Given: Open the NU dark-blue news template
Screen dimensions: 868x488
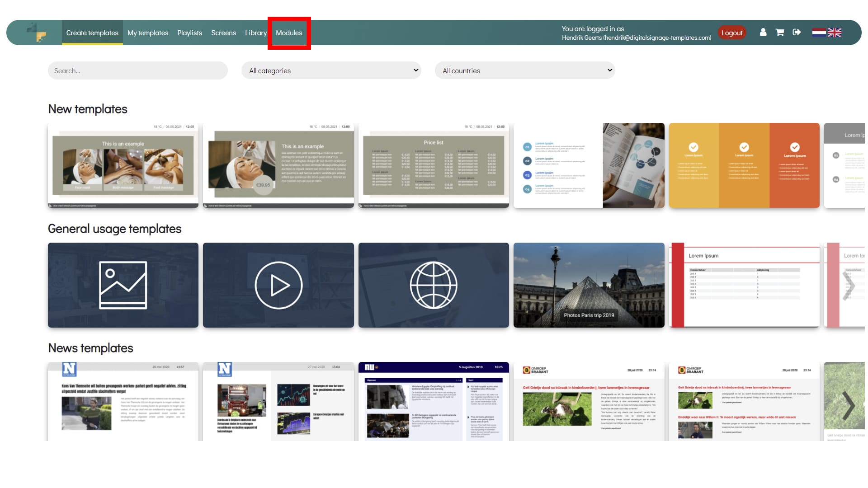Looking at the screenshot, I should point(434,401).
